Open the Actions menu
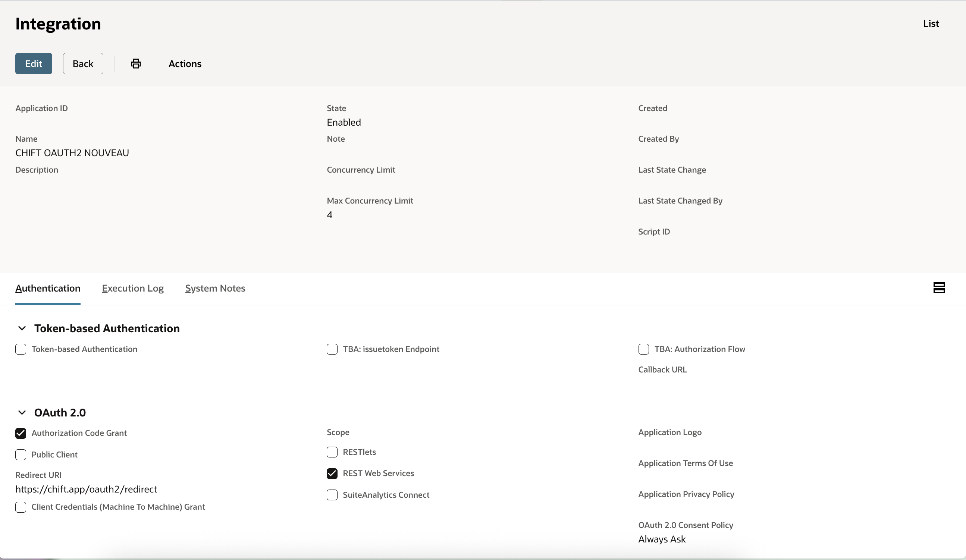966x560 pixels. (185, 64)
